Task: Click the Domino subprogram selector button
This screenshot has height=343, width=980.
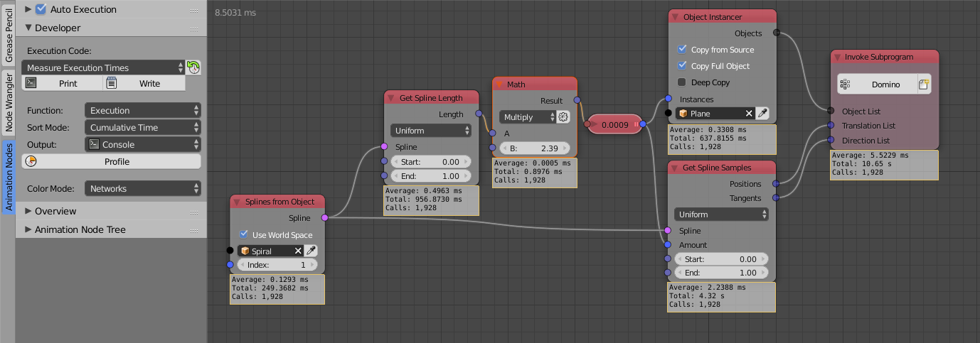Action: pyautogui.click(x=877, y=84)
